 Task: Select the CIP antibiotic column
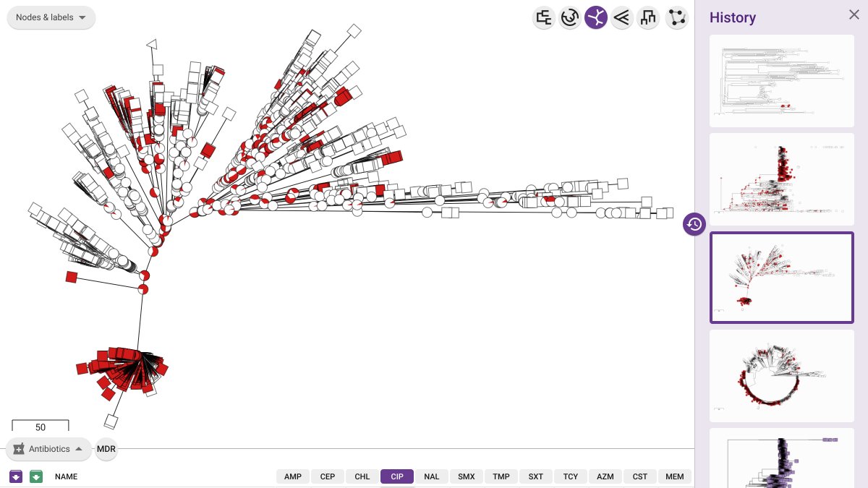(397, 476)
